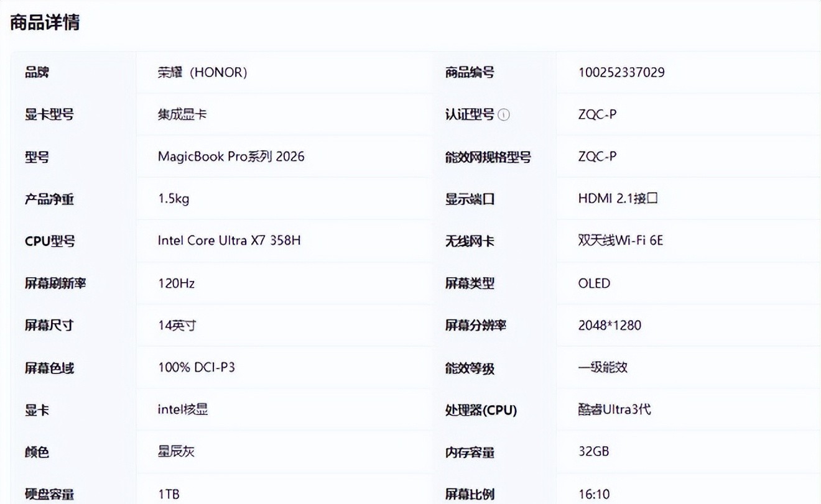Click the '商品编号' label
The height and width of the screenshot is (504, 821).
[470, 73]
